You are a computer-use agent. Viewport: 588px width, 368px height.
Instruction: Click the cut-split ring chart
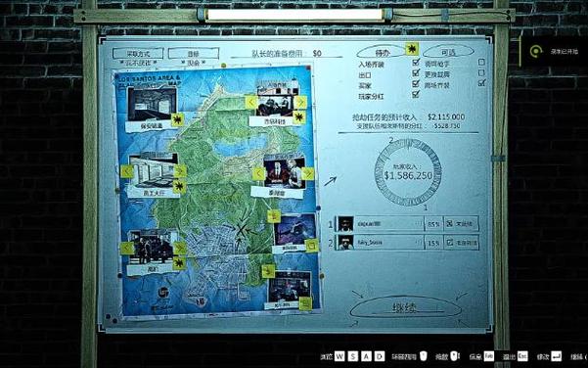point(408,172)
